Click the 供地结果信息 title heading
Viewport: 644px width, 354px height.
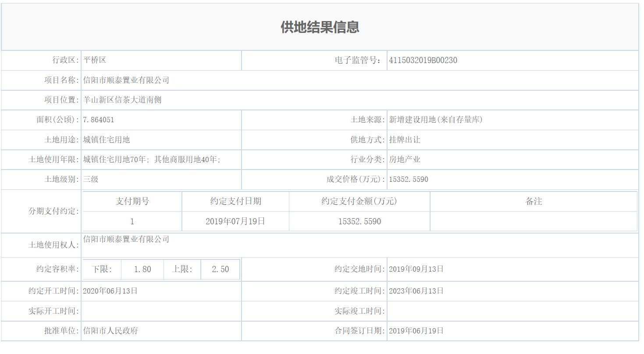(x=320, y=27)
